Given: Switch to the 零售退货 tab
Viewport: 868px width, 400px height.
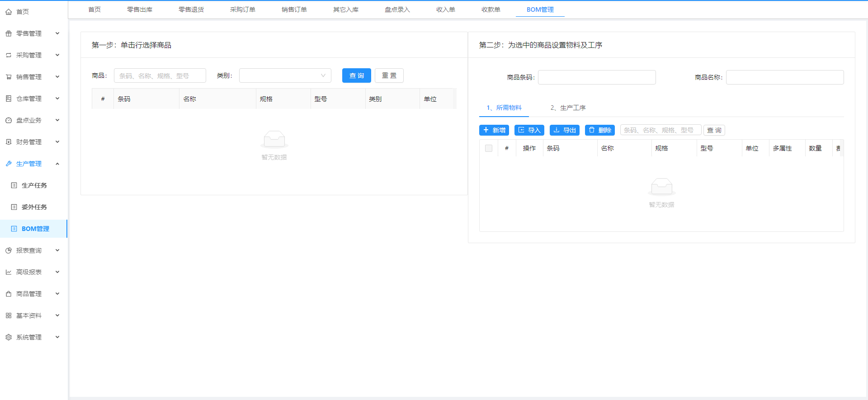Looking at the screenshot, I should (x=191, y=9).
